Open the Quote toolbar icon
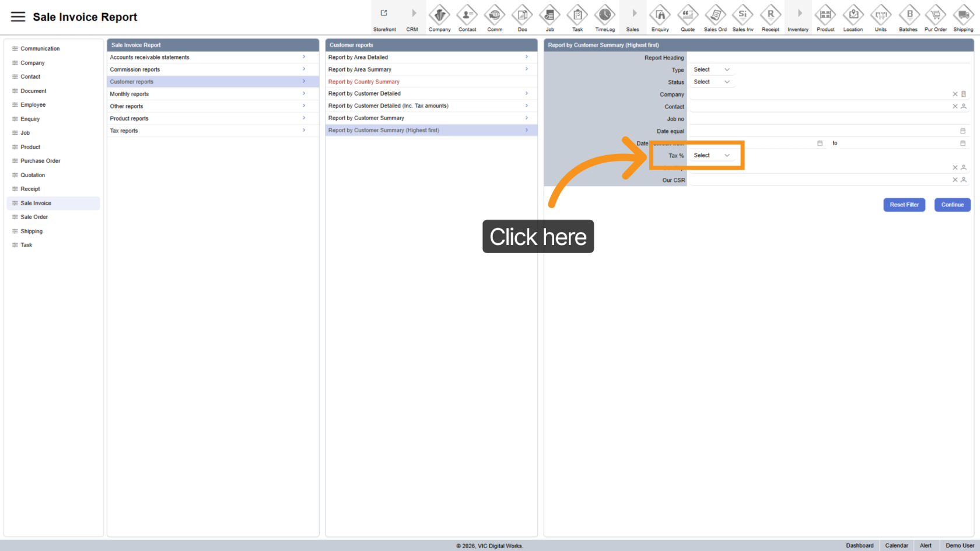Viewport: 980px width, 551px height. point(688,15)
